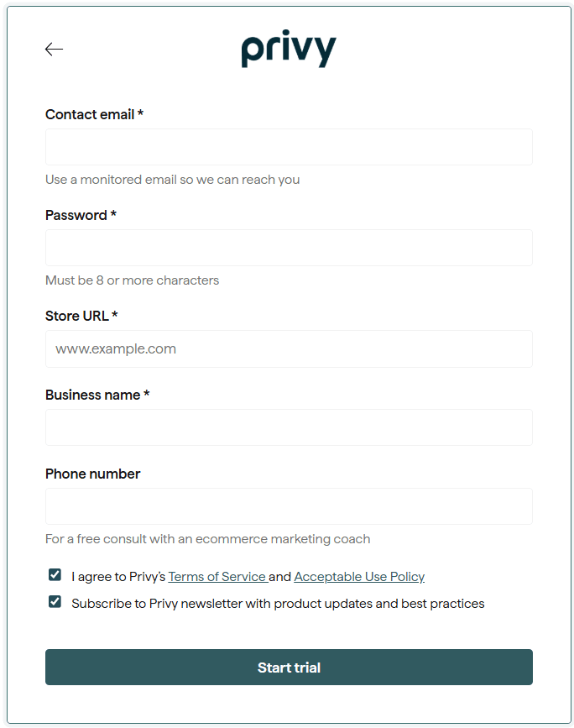Screen dimensions: 574x728
Task: Click the "Password *" label text
Action: 81,215
